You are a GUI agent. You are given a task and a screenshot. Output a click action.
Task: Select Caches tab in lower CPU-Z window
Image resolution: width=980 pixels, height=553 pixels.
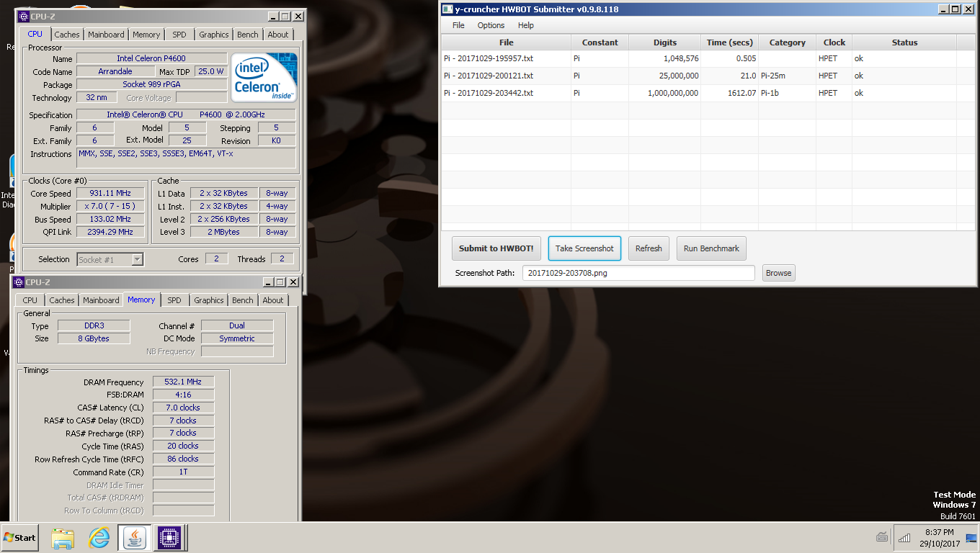pos(62,300)
